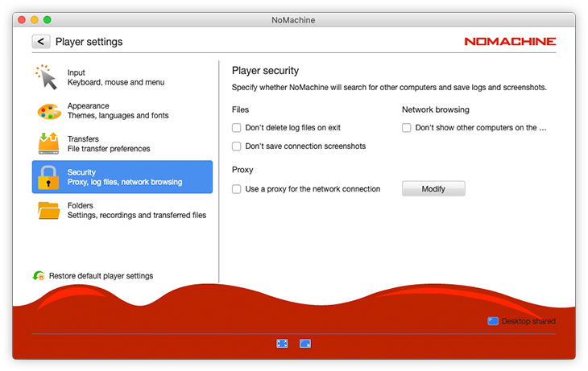Open the Transfers preferences section label
588x371 pixels.
pos(83,138)
